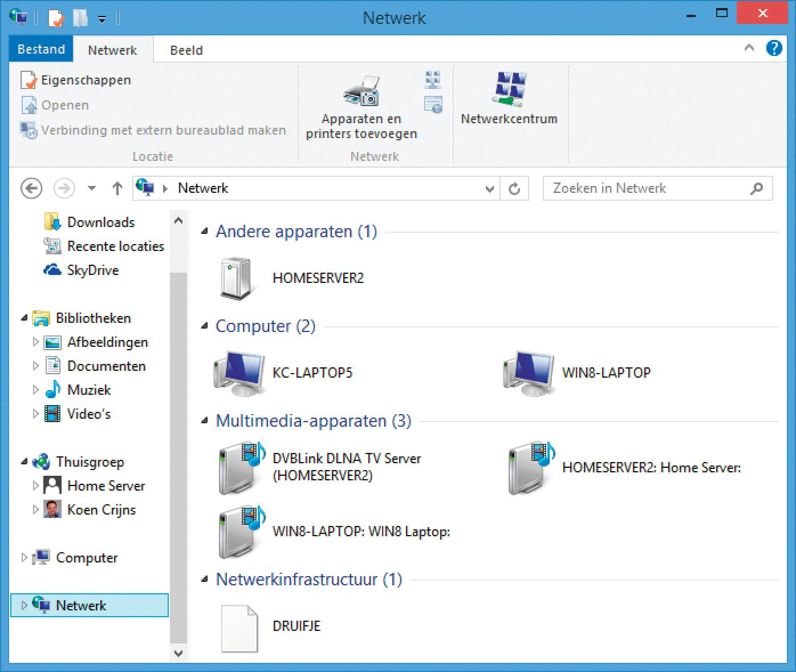Switch to the Beeld ribbon tab
Screen dimensions: 796x672
point(186,50)
